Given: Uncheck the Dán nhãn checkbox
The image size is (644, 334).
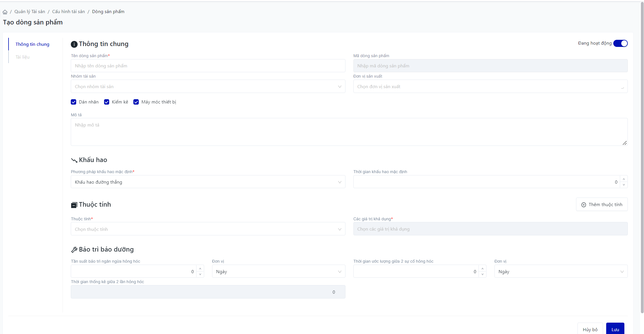Looking at the screenshot, I should tap(74, 102).
